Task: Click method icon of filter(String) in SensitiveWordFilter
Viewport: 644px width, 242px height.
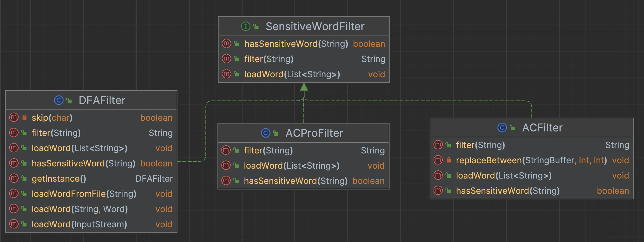Action: tap(226, 59)
